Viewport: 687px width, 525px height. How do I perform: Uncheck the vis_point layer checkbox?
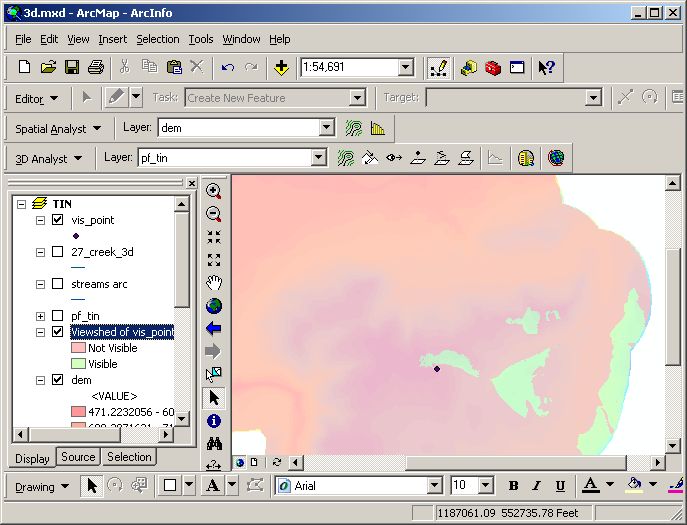click(57, 220)
